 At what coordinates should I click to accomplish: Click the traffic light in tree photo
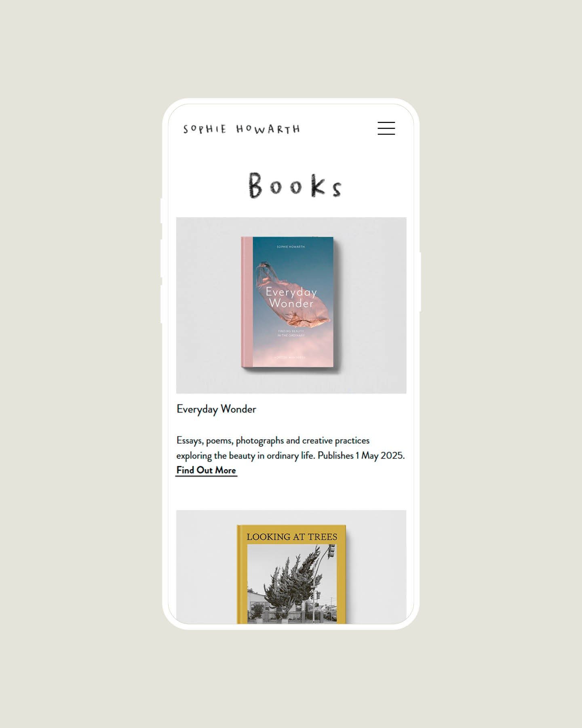click(331, 551)
